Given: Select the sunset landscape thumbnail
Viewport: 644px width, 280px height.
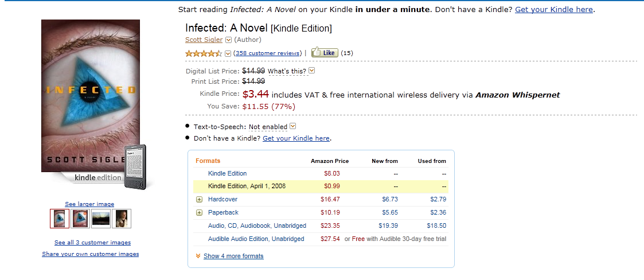Looking at the screenshot, I should tap(101, 219).
